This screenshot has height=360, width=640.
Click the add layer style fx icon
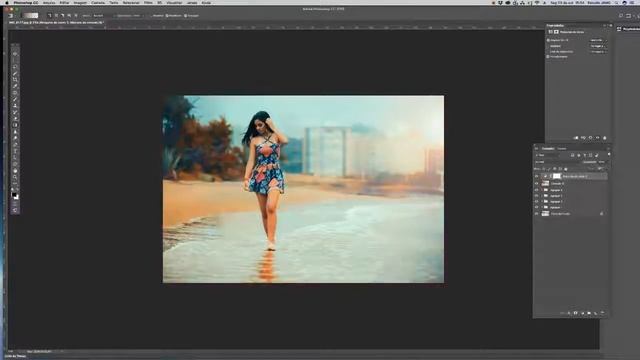(569, 313)
